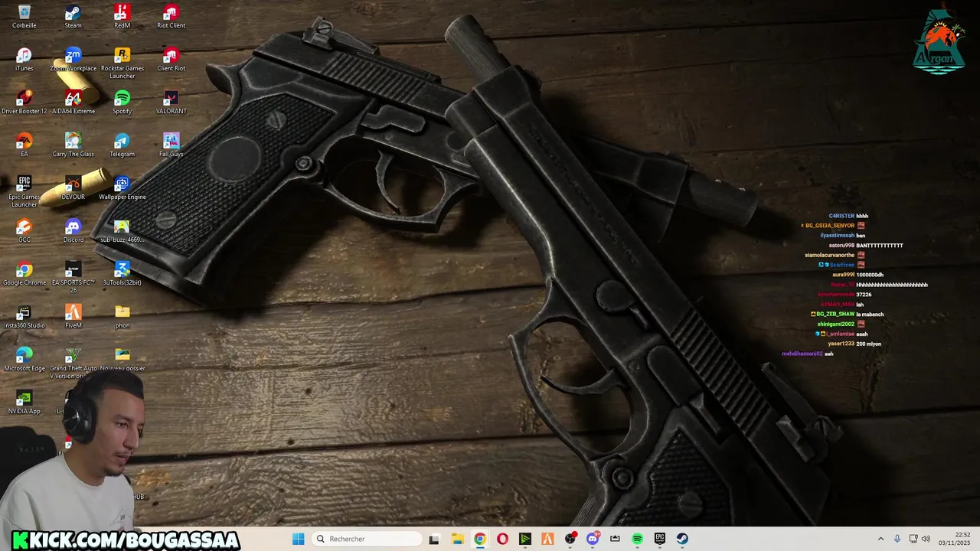Open the Discord desktop shortcut

[73, 231]
